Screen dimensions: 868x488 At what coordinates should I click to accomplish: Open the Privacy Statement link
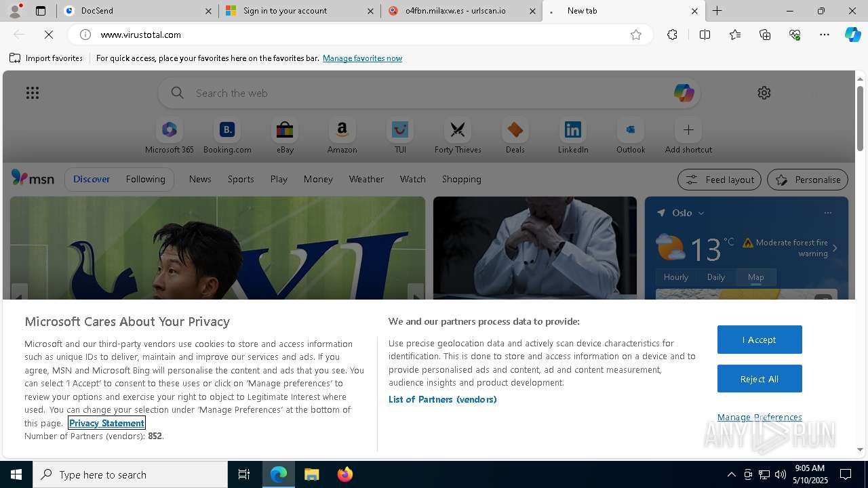pyautogui.click(x=106, y=423)
